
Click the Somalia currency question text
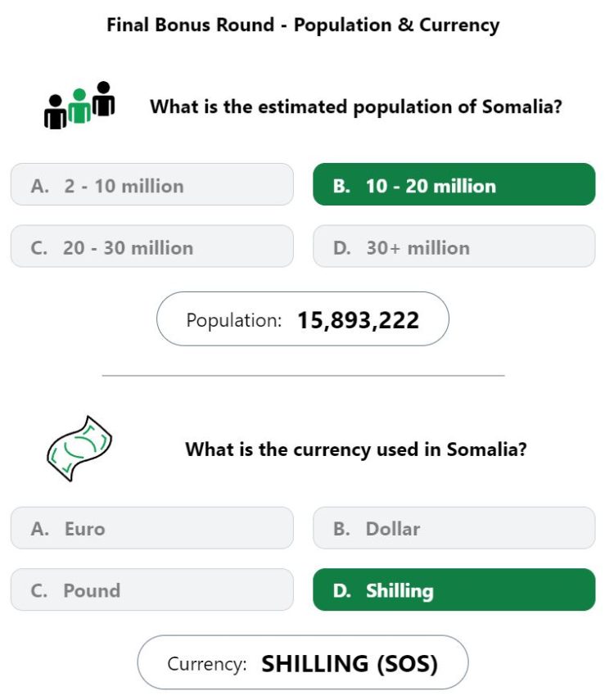click(356, 449)
